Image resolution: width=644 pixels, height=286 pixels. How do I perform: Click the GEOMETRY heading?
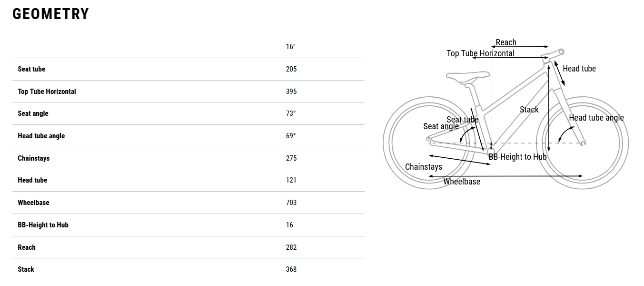point(51,14)
